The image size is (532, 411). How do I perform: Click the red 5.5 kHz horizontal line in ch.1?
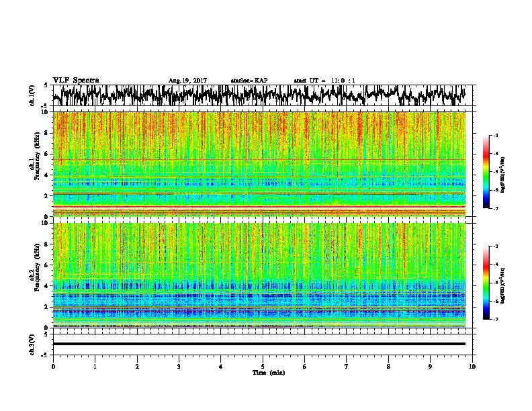point(259,159)
